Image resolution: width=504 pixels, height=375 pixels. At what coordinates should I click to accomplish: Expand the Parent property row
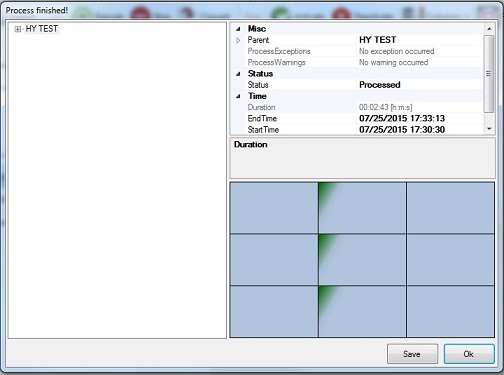pyautogui.click(x=238, y=40)
